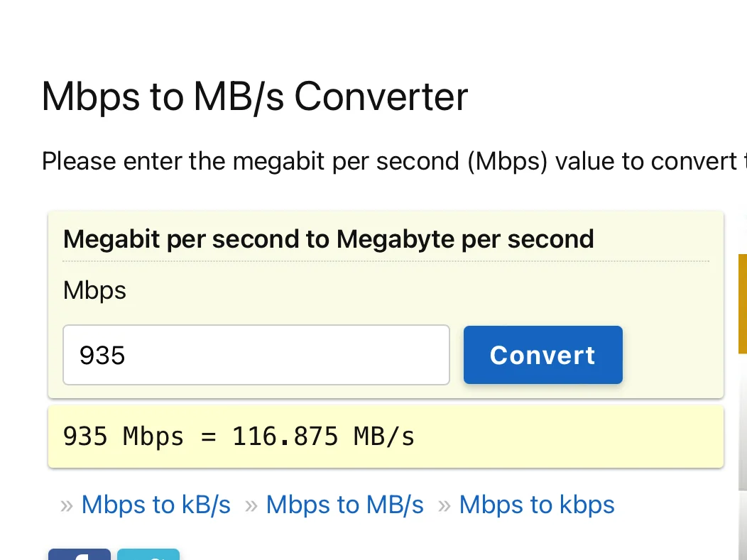Open the Mbps to kB/s link

156,505
